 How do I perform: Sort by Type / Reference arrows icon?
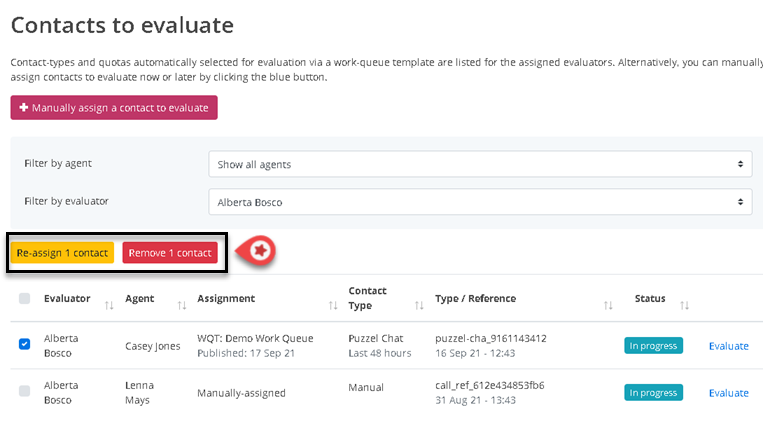[x=608, y=305]
